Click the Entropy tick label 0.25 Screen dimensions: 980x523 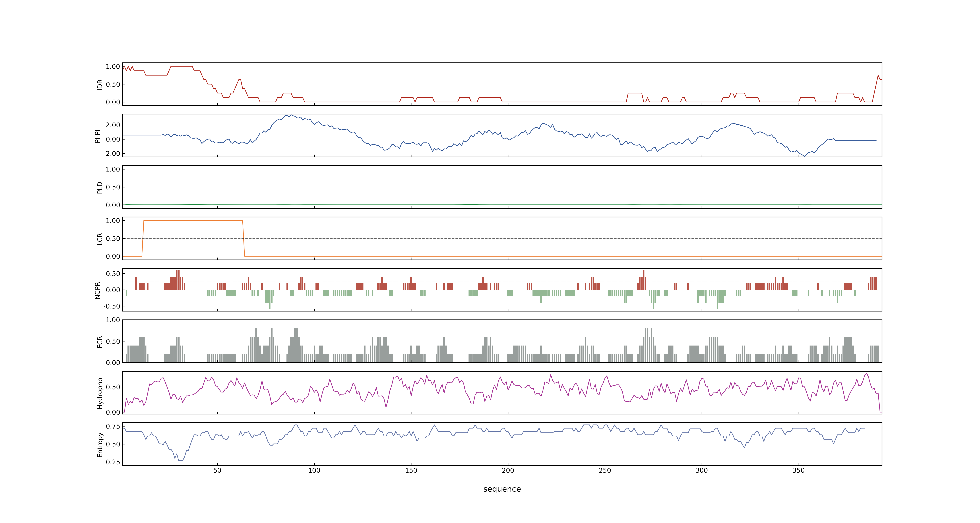[113, 462]
